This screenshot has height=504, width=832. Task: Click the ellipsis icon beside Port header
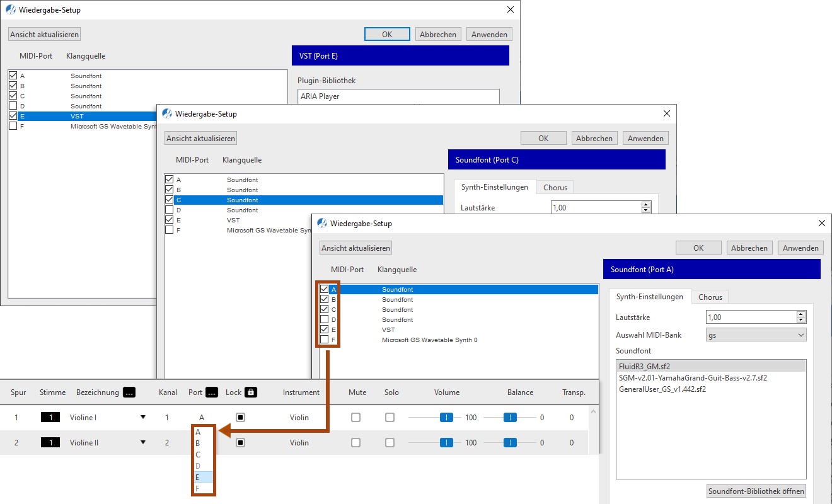coord(212,392)
